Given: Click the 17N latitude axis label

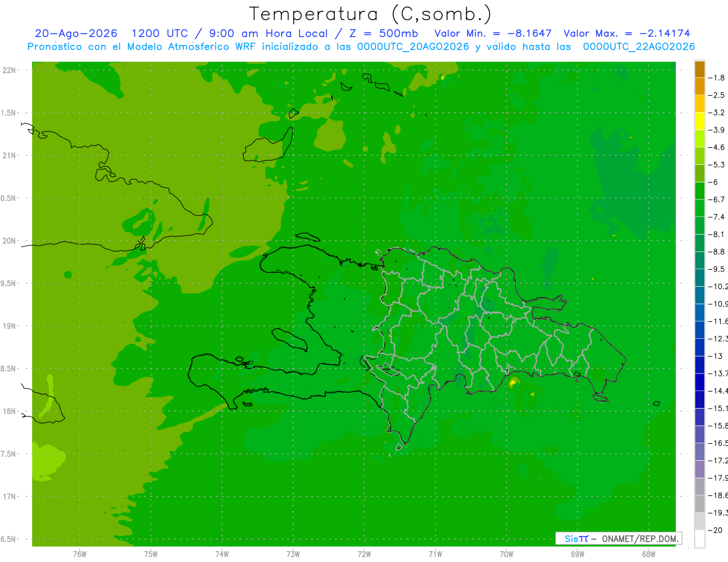Looking at the screenshot, I should pos(9,497).
